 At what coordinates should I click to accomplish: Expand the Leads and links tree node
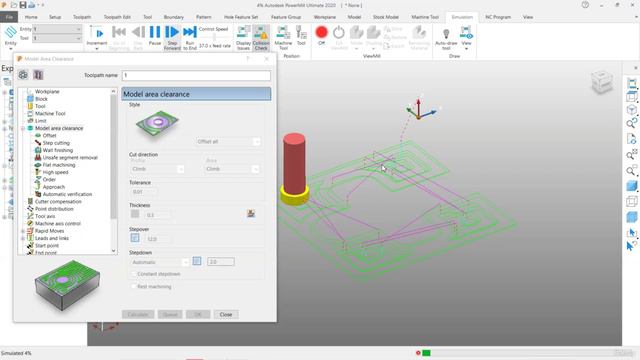coord(23,238)
